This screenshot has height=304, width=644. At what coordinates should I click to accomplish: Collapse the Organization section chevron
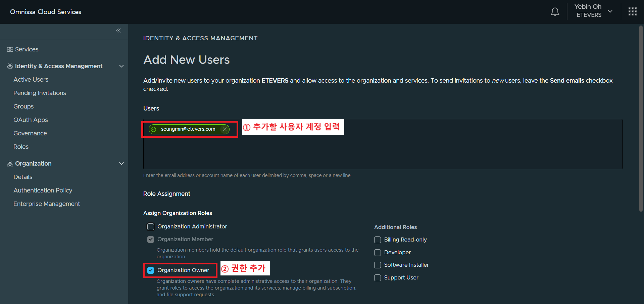coord(121,164)
